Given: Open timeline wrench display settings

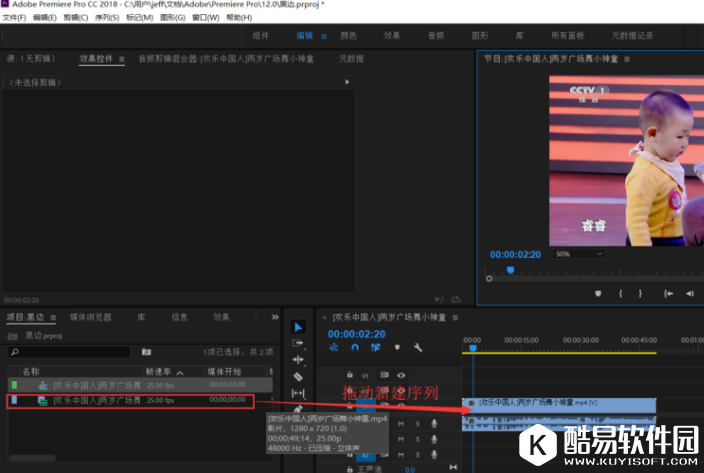Looking at the screenshot, I should coord(418,348).
